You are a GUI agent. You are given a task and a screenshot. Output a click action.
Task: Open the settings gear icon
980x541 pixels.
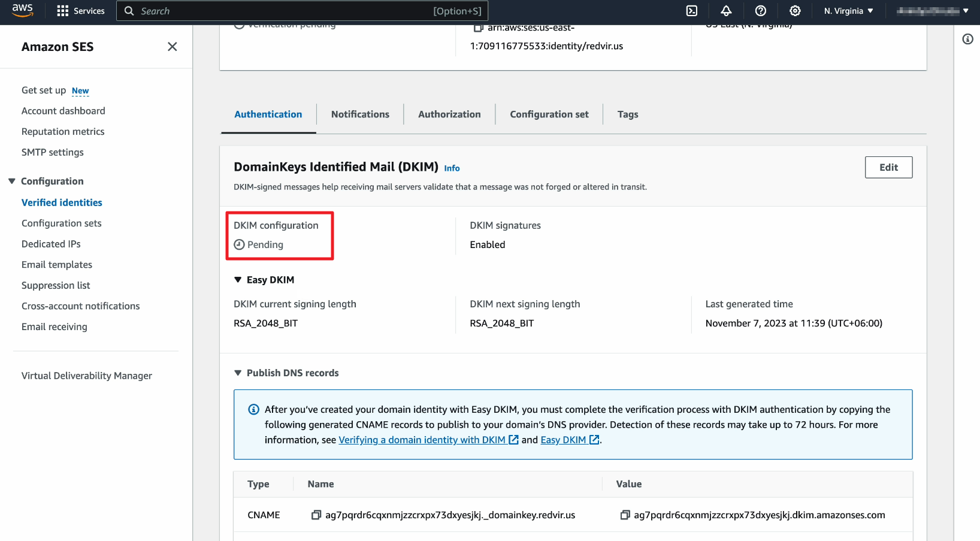[x=795, y=11]
